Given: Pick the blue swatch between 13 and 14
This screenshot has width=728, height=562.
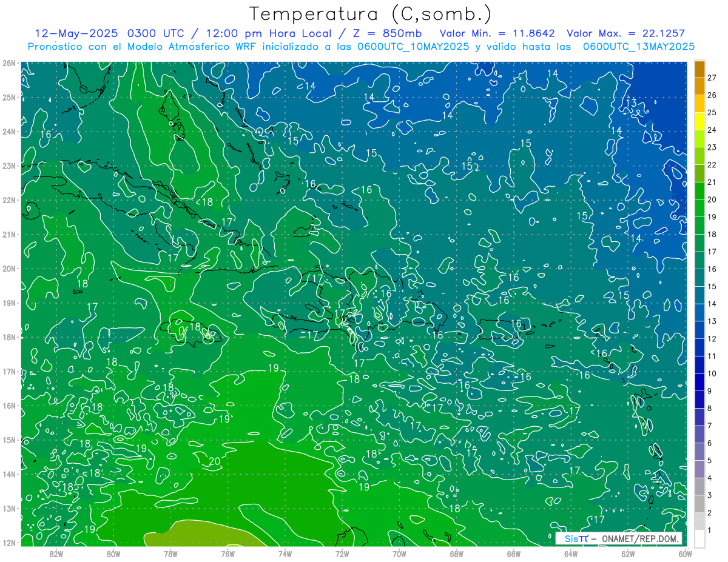Looking at the screenshot, I should pyautogui.click(x=699, y=312).
